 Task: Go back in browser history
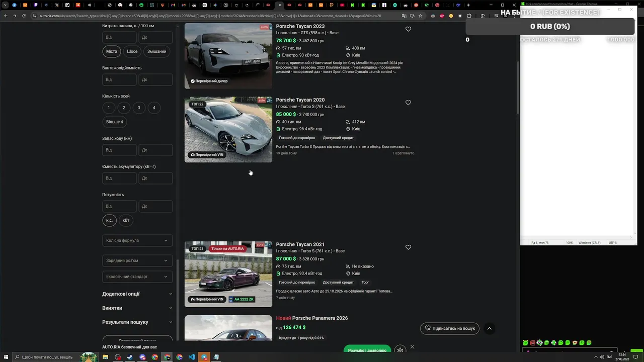pos(6,16)
